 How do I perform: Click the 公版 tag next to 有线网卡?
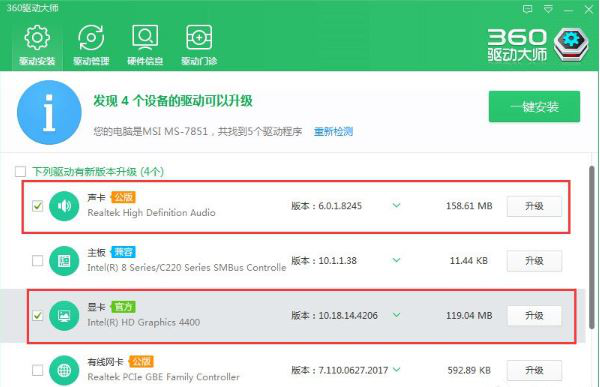click(141, 361)
